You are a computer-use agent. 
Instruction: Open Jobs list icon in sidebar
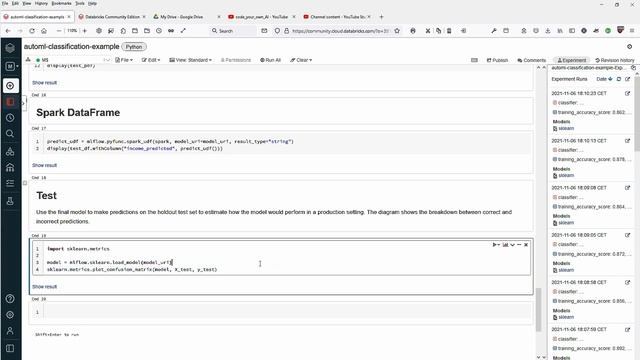tap(10, 183)
